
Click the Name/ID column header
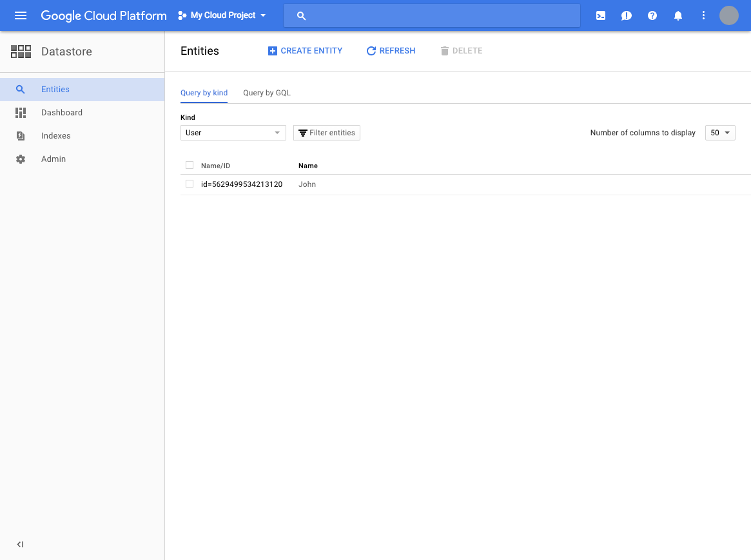215,166
